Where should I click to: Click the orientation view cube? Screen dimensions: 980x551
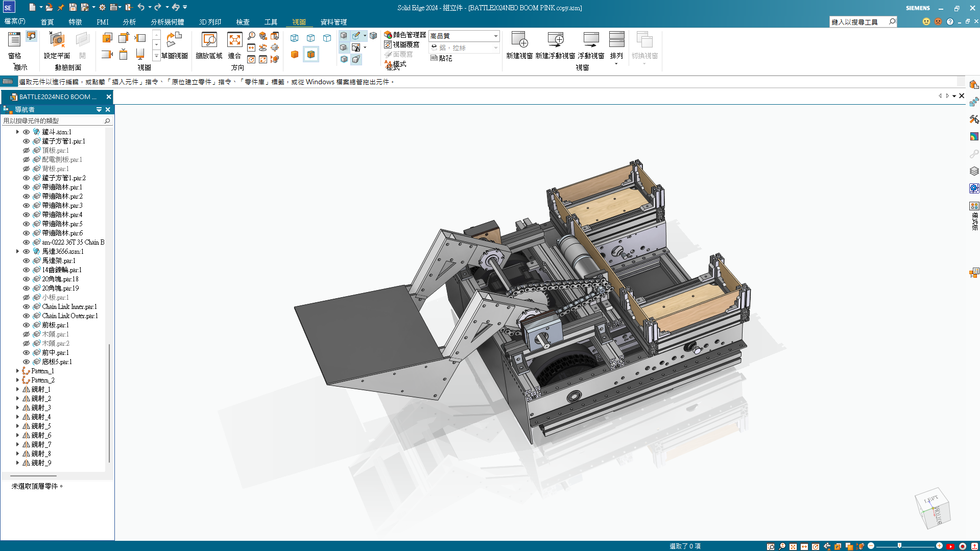(x=933, y=509)
